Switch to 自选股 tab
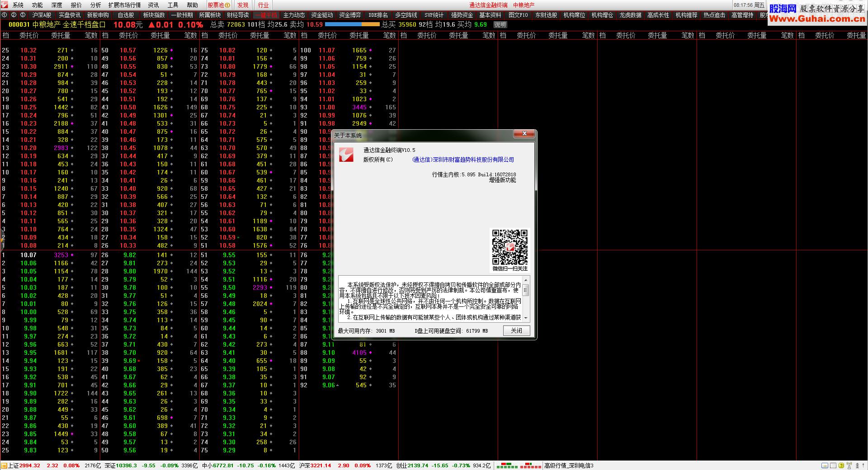Image resolution: width=868 pixels, height=470 pixels. click(x=126, y=15)
